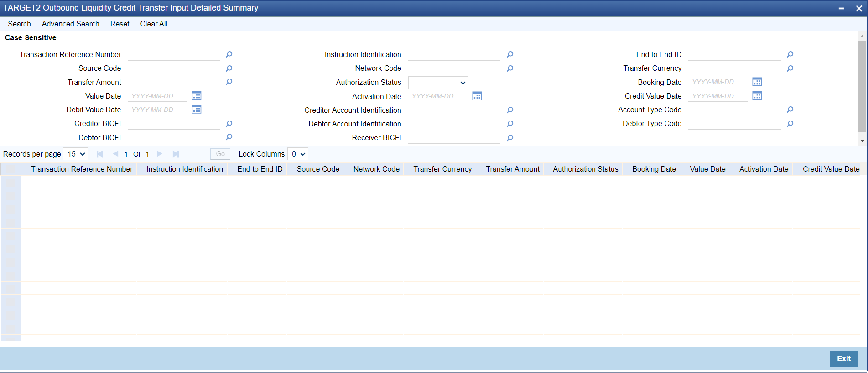Click Search in the menu bar
Screen dimensions: 868x373
(x=20, y=24)
